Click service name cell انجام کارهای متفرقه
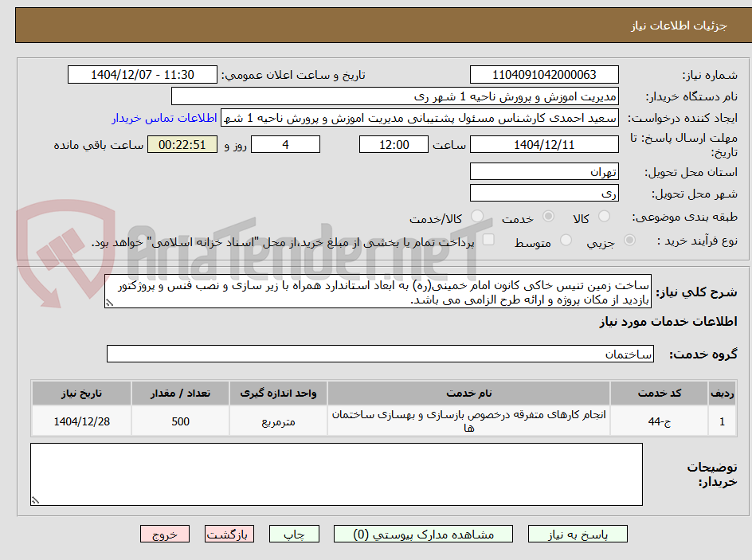The image size is (752, 560). pos(468,421)
